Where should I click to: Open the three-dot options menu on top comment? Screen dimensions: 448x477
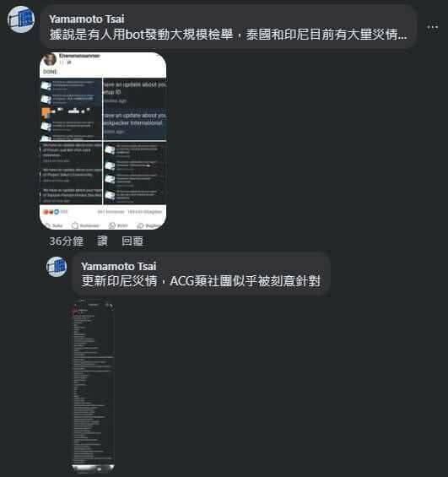pyautogui.click(x=432, y=27)
